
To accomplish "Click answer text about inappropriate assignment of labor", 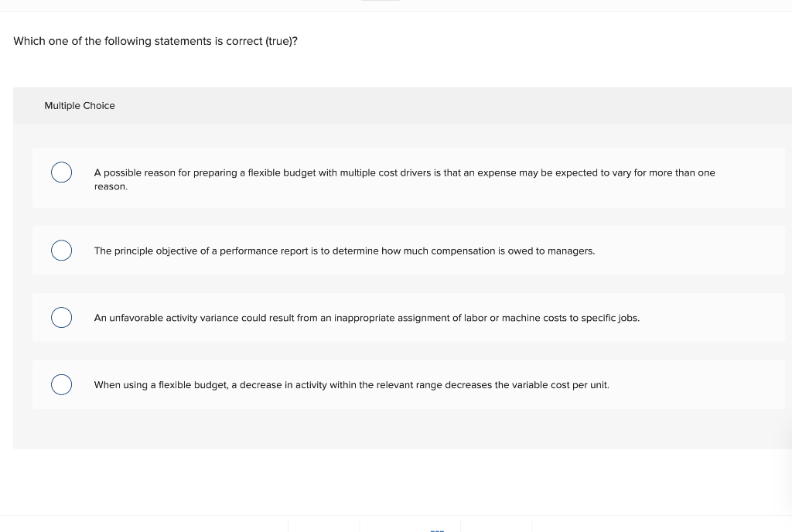I will click(367, 318).
